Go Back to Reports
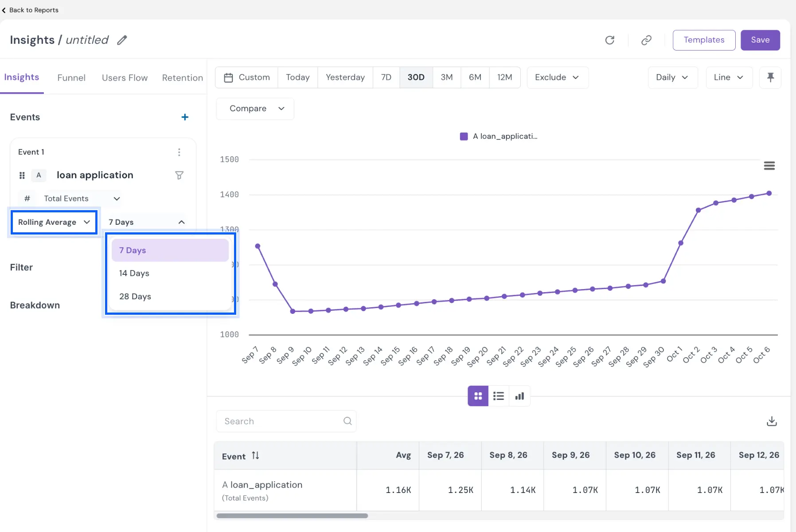The image size is (796, 532). [x=30, y=10]
